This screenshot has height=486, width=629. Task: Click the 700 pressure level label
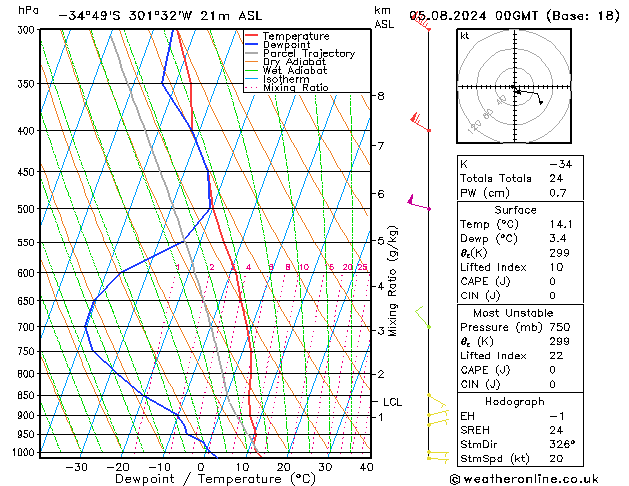click(28, 327)
